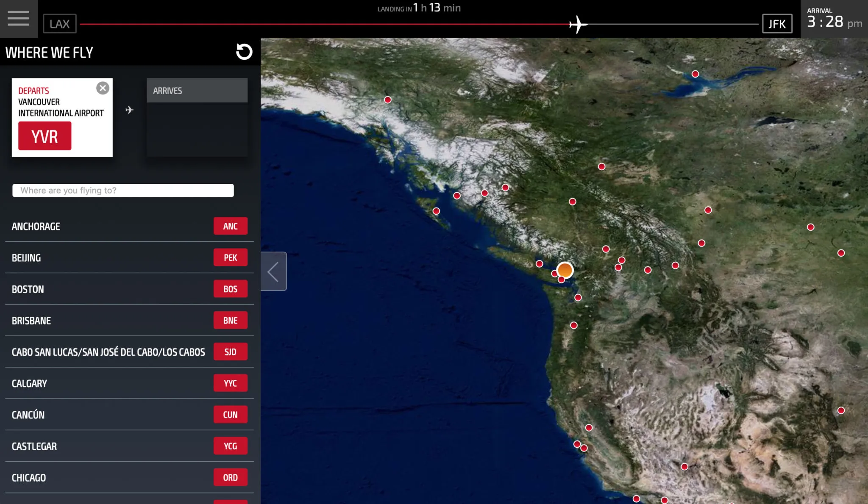Collapse the sidebar using the left chevron
This screenshot has height=504, width=868.
click(273, 271)
